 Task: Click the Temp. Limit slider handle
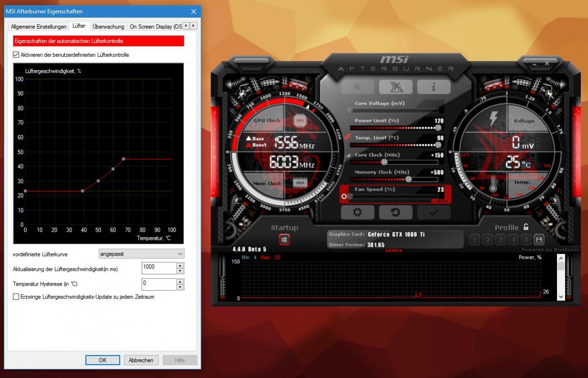[438, 145]
